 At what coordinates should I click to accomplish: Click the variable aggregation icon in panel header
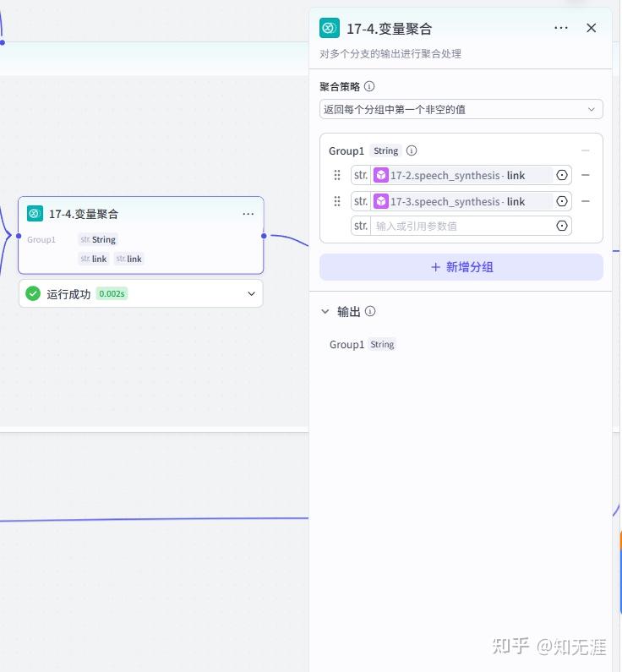[330, 28]
